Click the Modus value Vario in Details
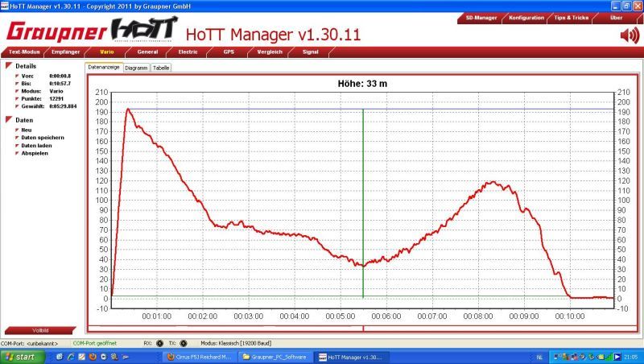644x364 pixels. click(x=56, y=91)
